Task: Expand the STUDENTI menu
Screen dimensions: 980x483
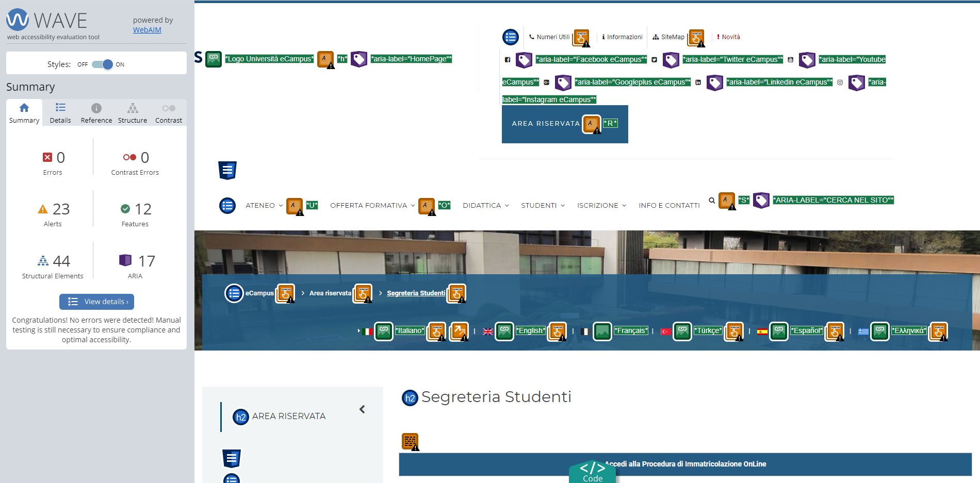Action: (543, 205)
